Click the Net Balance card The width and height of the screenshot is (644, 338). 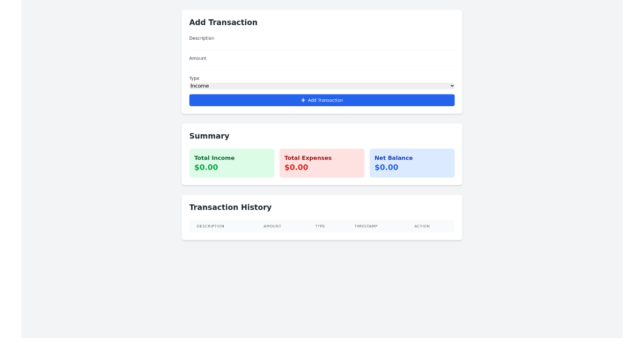coord(412,163)
